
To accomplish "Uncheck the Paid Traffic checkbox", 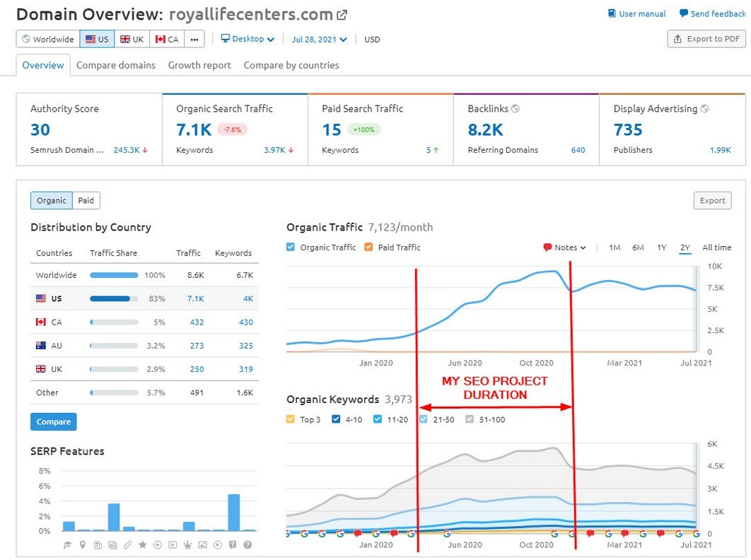I will (x=368, y=247).
